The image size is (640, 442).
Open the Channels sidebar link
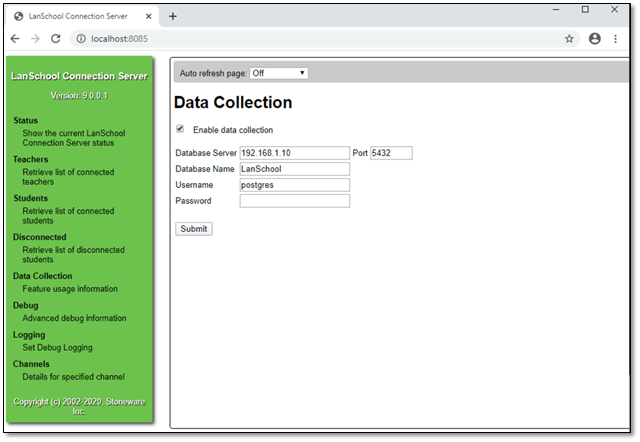click(x=31, y=364)
